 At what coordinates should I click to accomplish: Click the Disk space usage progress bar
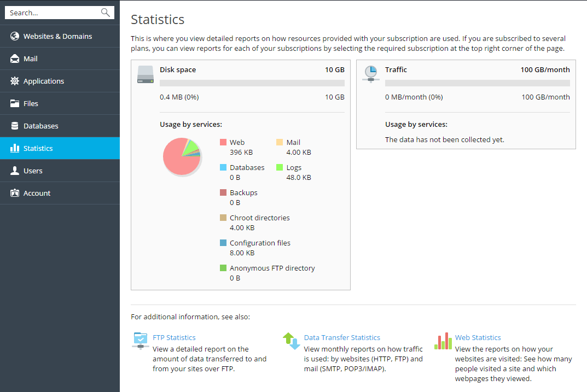252,83
